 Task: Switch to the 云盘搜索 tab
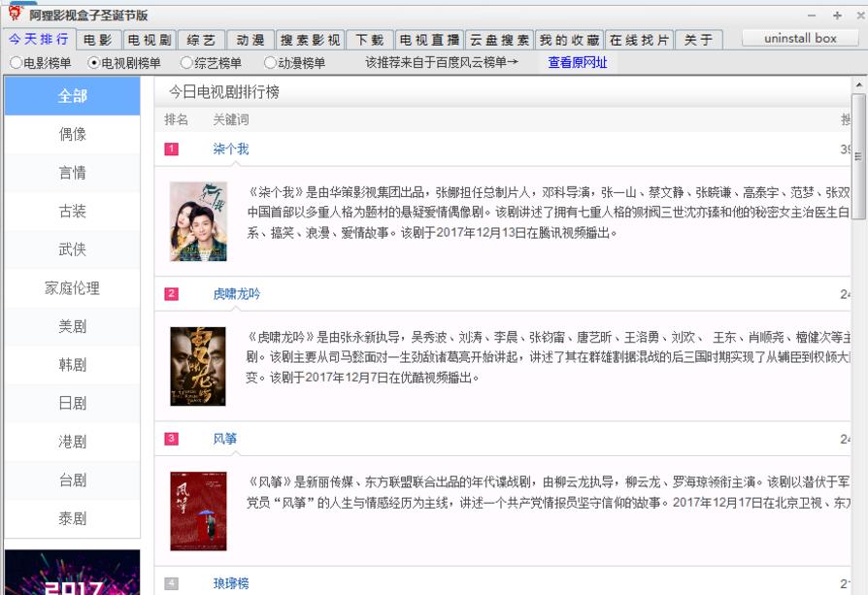pos(499,40)
